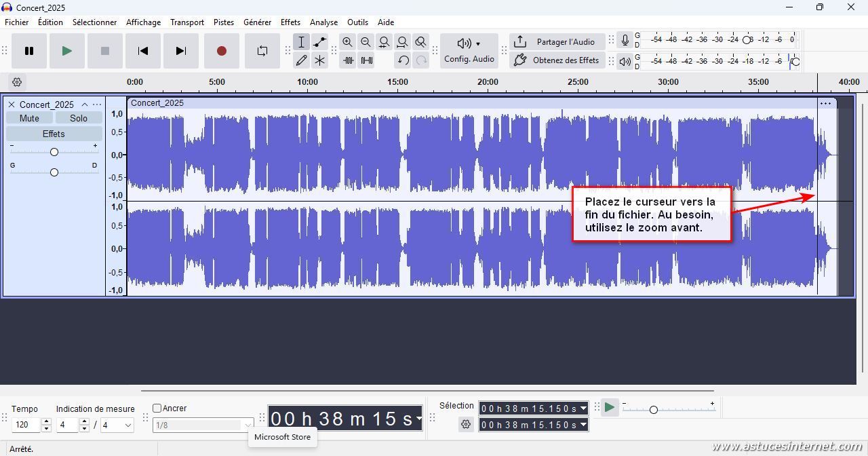Open timeline options gear icon
The width and height of the screenshot is (868, 456).
point(17,82)
